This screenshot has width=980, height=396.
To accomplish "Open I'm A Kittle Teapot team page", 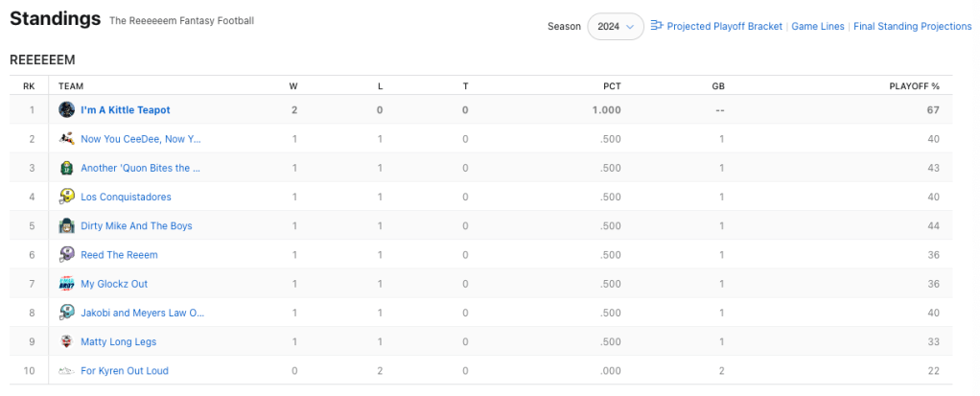I will click(x=126, y=110).
